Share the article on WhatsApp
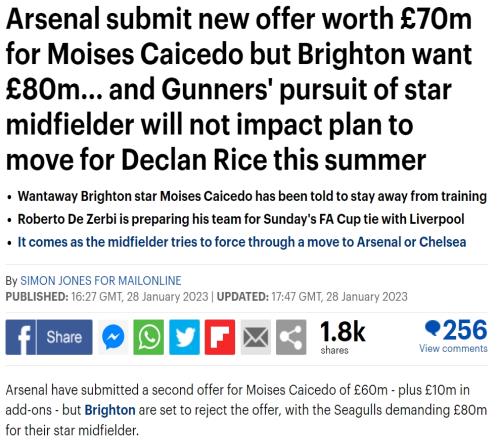The image size is (500, 440). pos(149,337)
